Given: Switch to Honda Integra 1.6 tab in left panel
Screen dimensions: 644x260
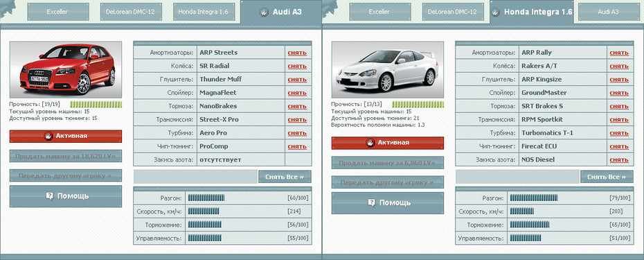Looking at the screenshot, I should (x=204, y=12).
